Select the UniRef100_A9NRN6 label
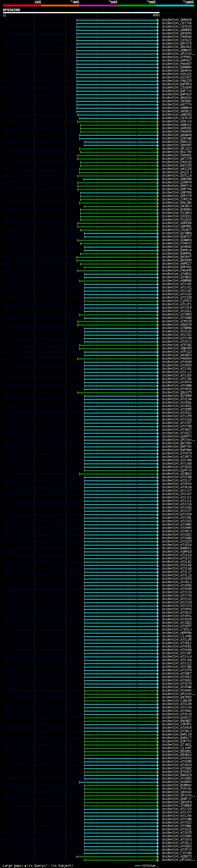The height and width of the screenshot is (868, 197). [176, 281]
